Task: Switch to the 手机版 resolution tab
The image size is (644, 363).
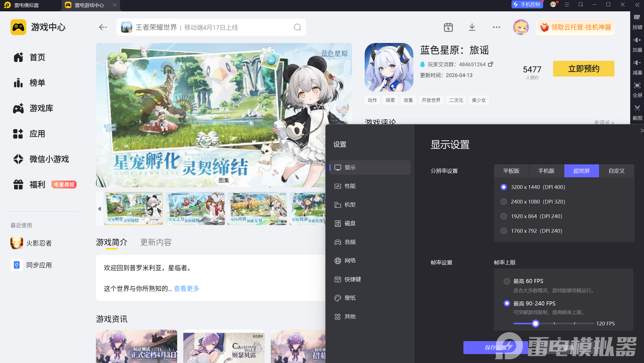Action: (x=546, y=171)
